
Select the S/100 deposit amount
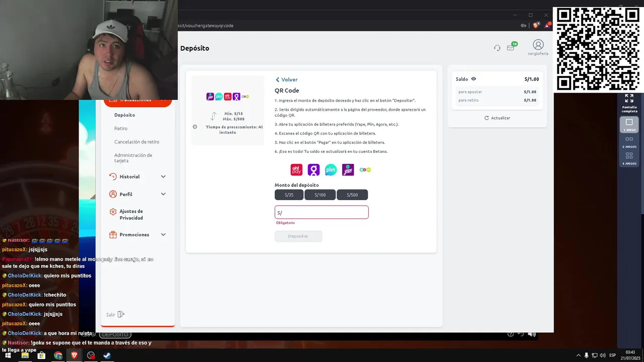tap(320, 195)
